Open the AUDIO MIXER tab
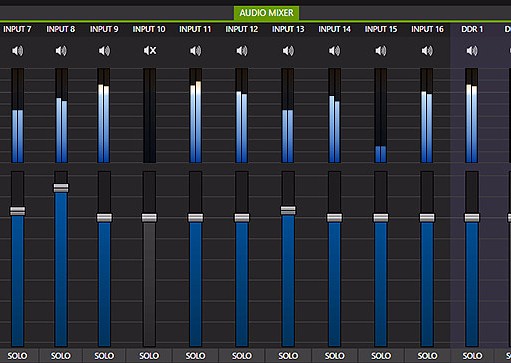Image resolution: width=511 pixels, height=363 pixels. click(266, 13)
